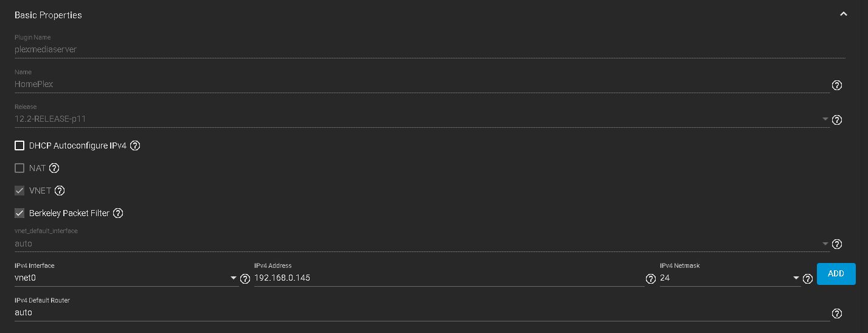Show help for vnet_default_interface
The height and width of the screenshot is (333, 868).
[x=836, y=244]
